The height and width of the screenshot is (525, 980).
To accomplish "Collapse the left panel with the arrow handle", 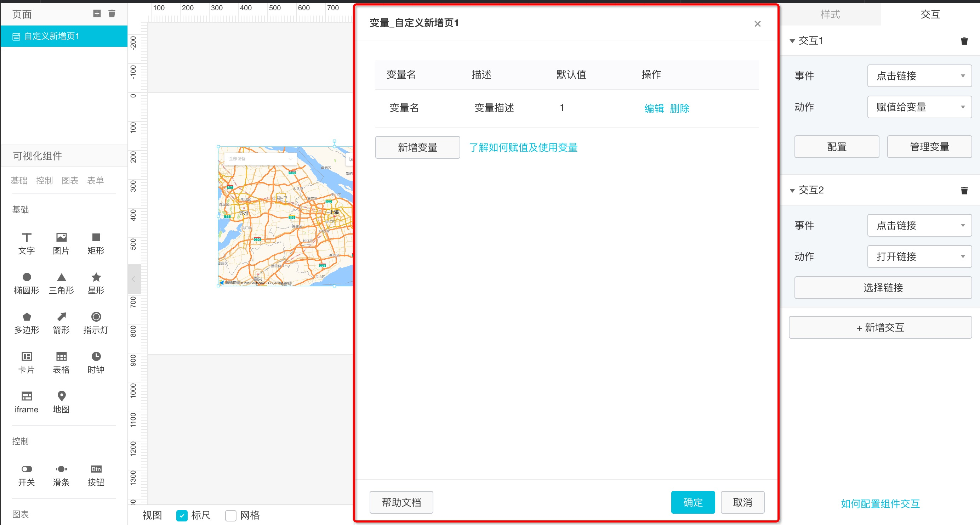I will tap(134, 279).
